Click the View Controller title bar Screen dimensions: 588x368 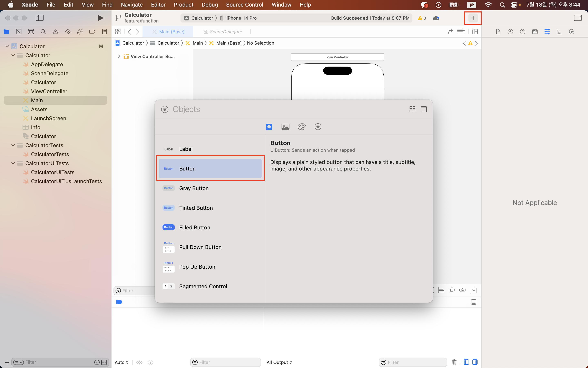(337, 57)
